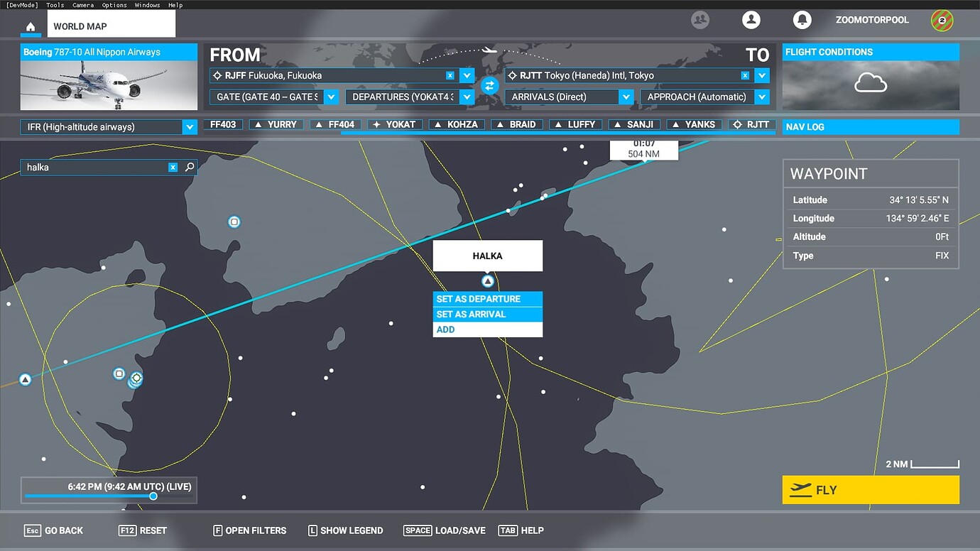980x551 pixels.
Task: Click the friends group icon
Action: (700, 20)
